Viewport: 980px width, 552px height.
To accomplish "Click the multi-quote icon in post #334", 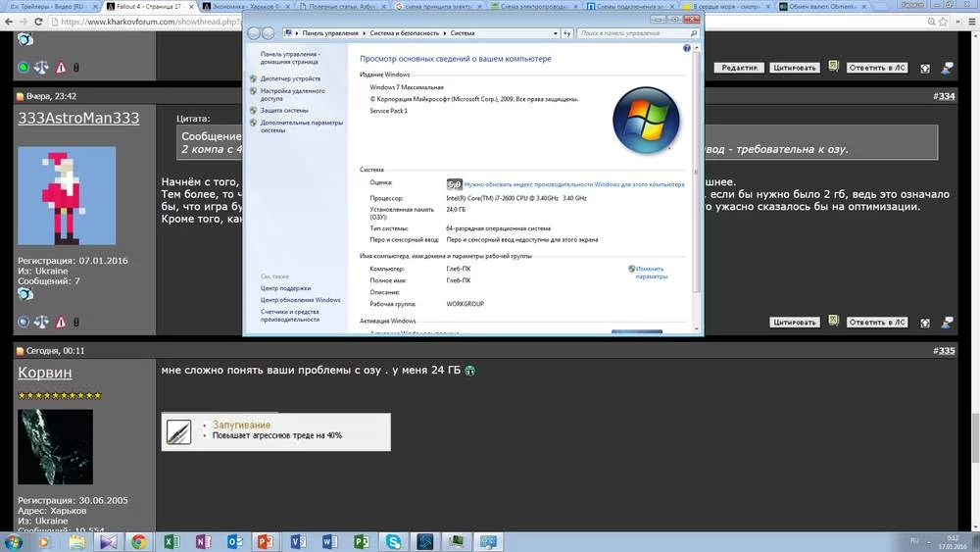I will pyautogui.click(x=832, y=322).
